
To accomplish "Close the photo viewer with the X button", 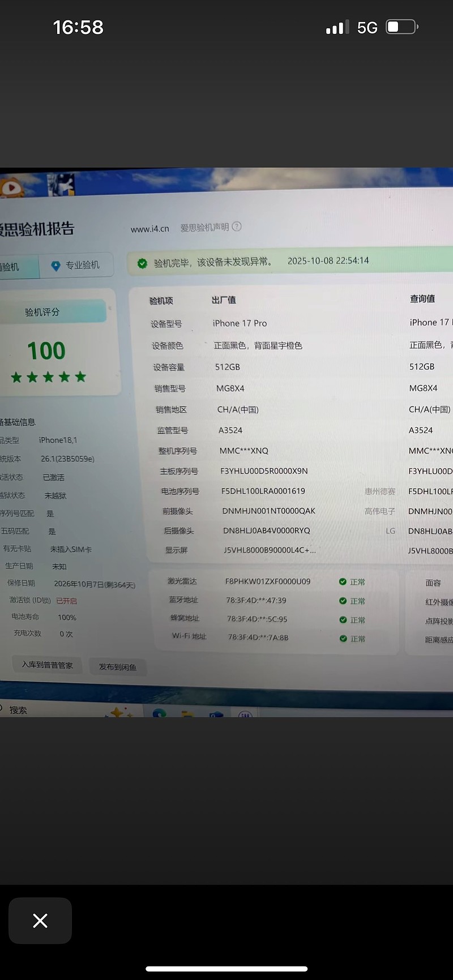I will pos(40,921).
